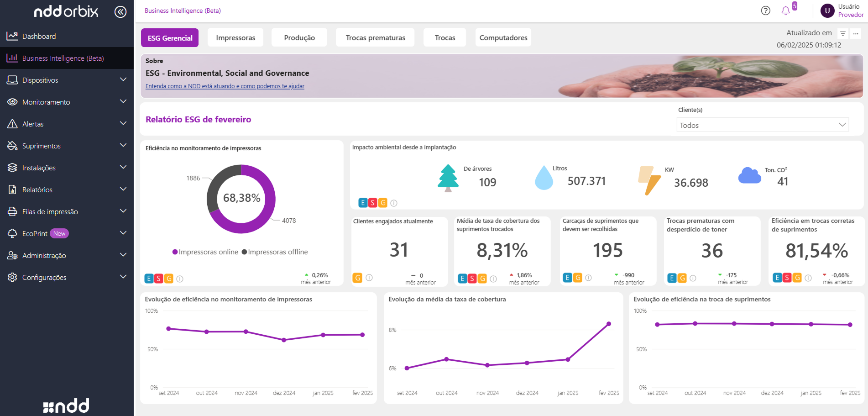868x416 pixels.
Task: Open the Cliente(s) Todos dropdown
Action: click(762, 125)
